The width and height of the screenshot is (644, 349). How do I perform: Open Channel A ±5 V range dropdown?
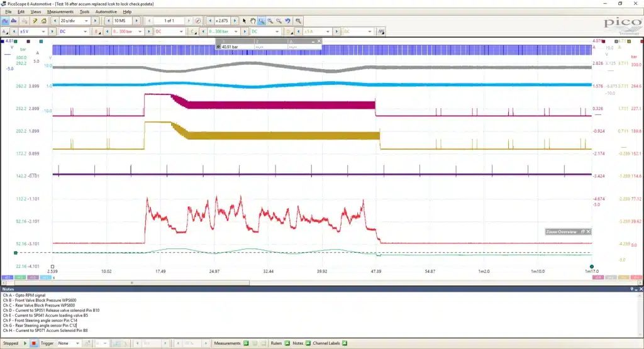pyautogui.click(x=33, y=31)
